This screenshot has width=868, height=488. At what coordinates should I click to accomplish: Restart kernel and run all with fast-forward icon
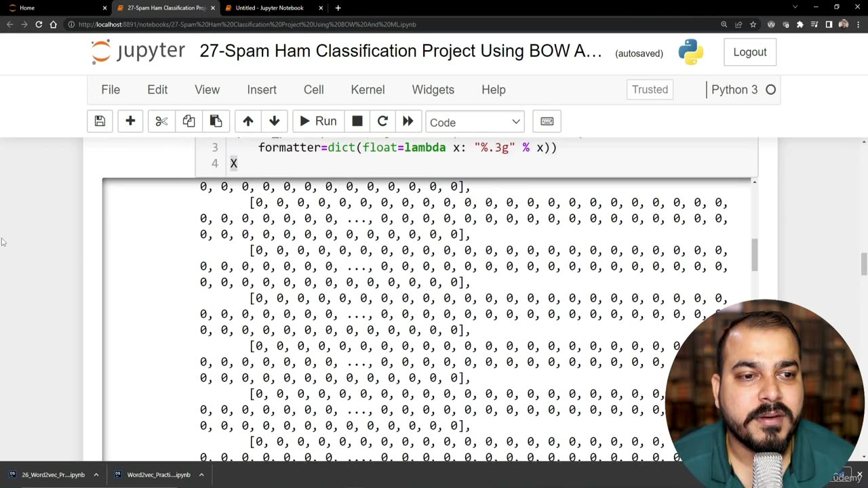coord(408,121)
